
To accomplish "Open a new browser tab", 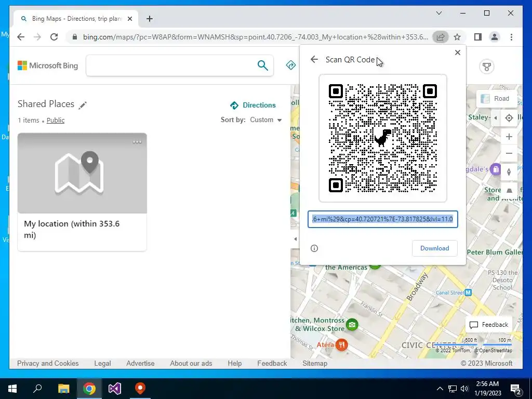I will tap(150, 19).
